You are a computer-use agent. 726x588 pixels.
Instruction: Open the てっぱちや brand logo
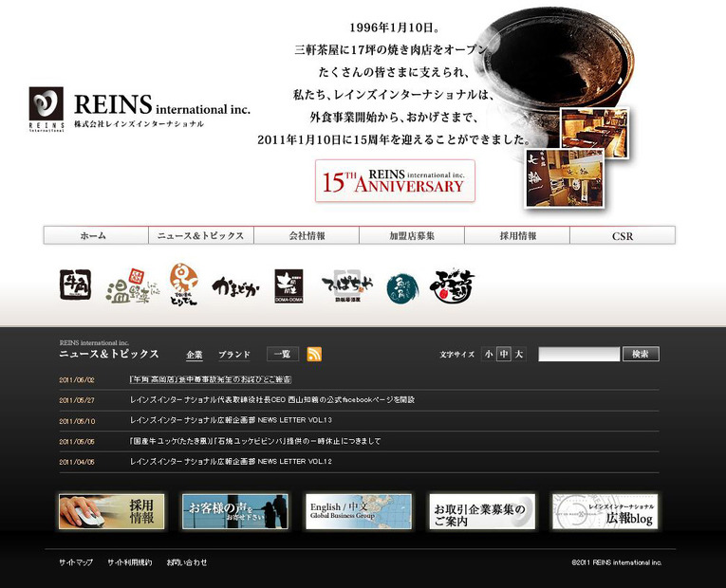347,285
